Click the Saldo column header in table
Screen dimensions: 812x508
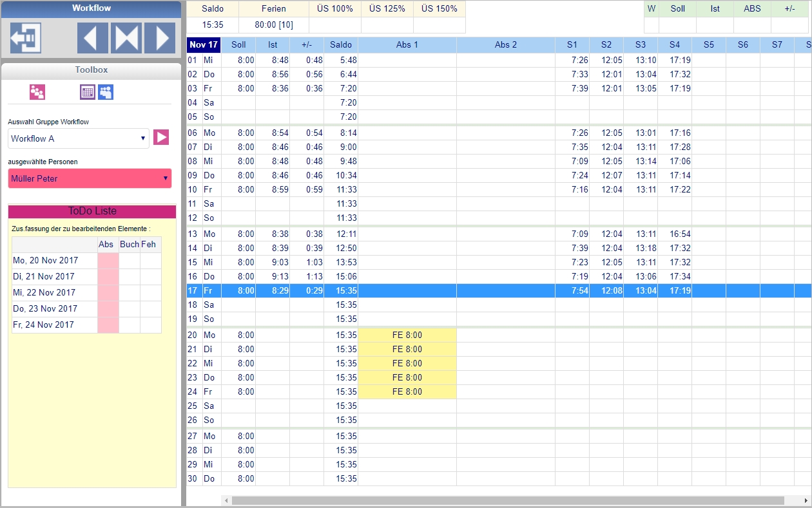[x=341, y=45]
